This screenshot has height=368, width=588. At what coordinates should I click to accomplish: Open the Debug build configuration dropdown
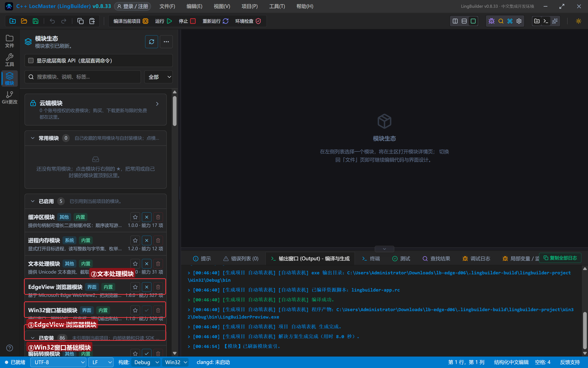(x=146, y=362)
